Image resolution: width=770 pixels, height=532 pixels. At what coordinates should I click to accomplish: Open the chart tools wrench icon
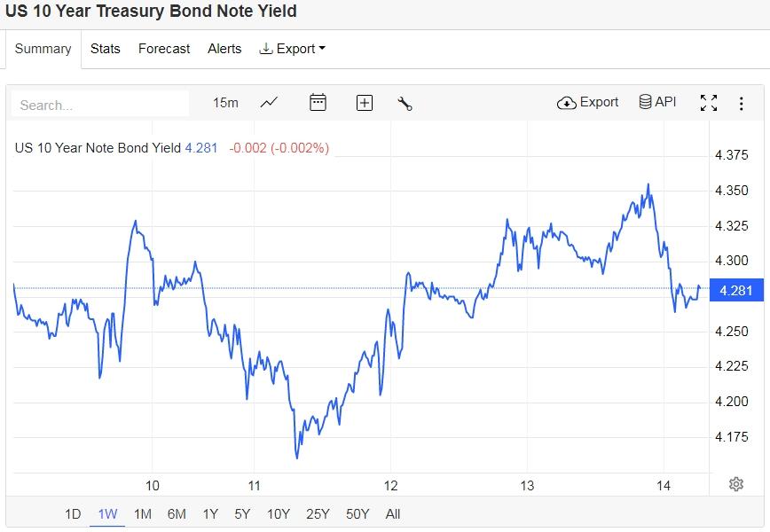click(405, 103)
